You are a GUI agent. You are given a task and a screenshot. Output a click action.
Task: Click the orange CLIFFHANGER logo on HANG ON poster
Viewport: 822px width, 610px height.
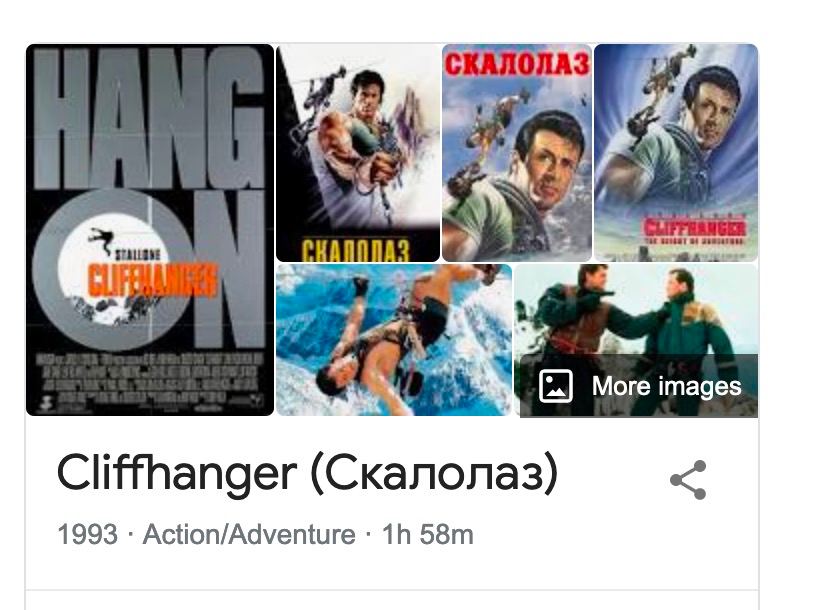coord(152,280)
